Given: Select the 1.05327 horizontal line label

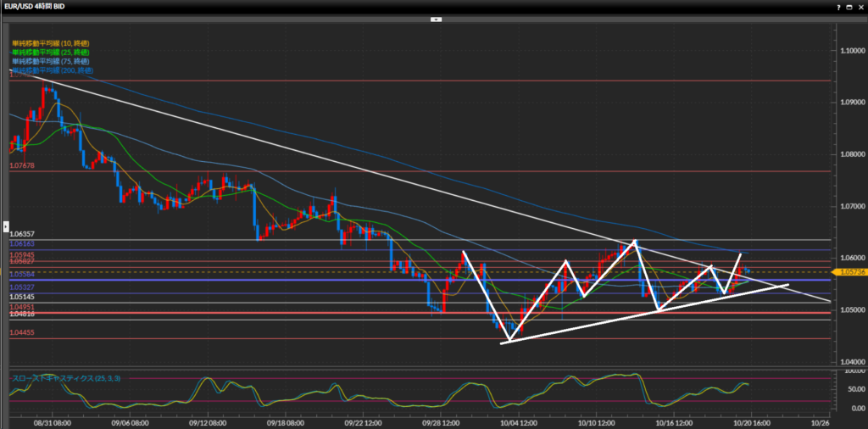Looking at the screenshot, I should (x=21, y=287).
